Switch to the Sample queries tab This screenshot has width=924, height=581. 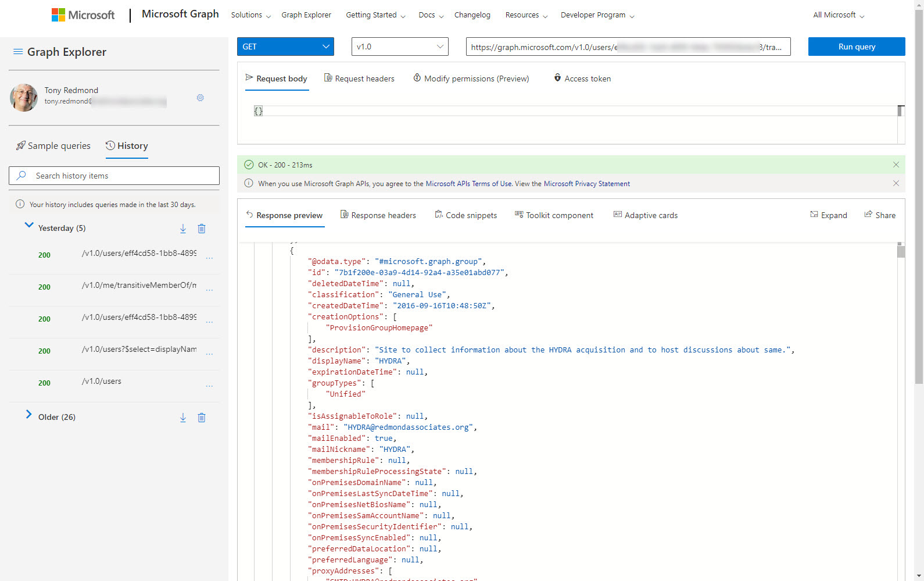click(53, 146)
